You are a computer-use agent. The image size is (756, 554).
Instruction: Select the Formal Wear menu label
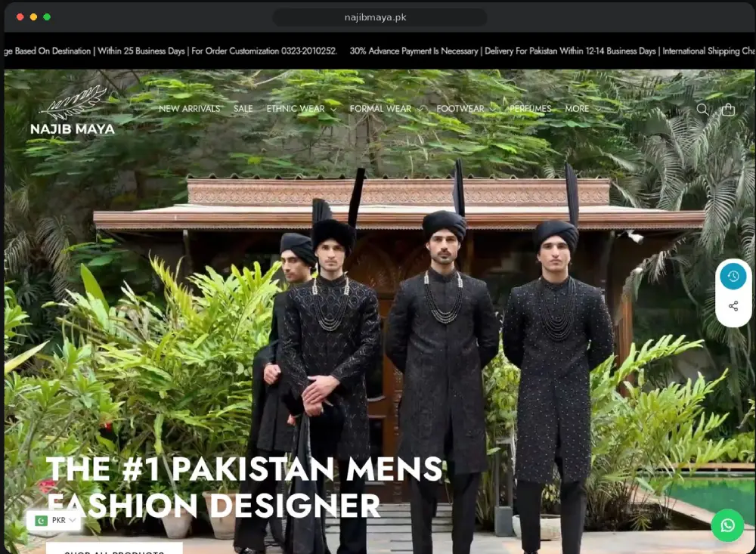pos(380,109)
